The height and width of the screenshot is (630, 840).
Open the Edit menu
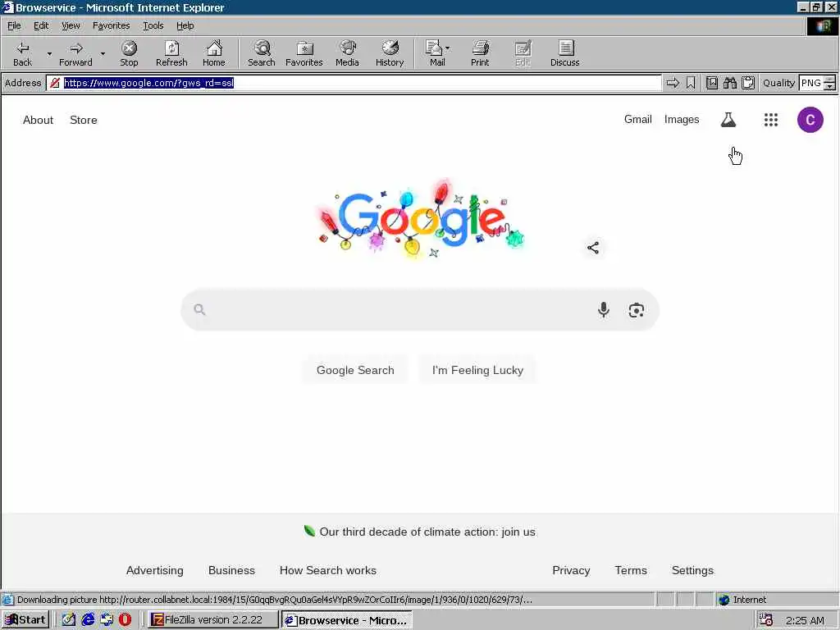pyautogui.click(x=41, y=25)
